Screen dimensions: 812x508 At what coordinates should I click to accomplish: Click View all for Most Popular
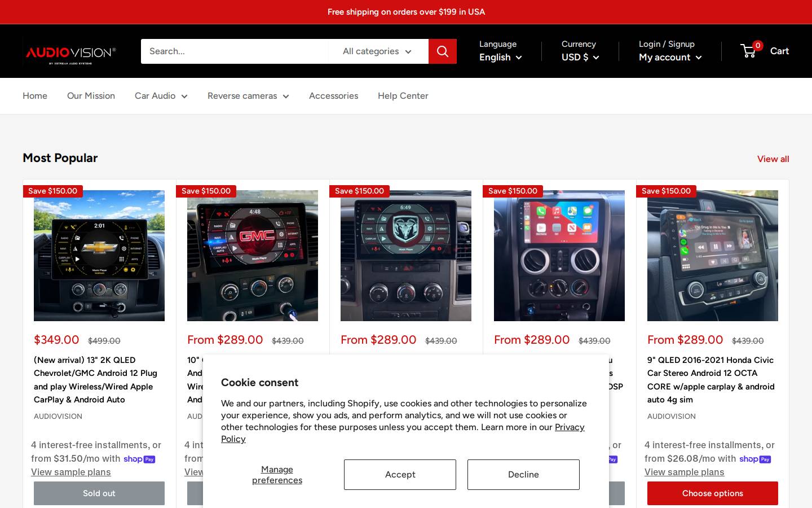click(773, 159)
